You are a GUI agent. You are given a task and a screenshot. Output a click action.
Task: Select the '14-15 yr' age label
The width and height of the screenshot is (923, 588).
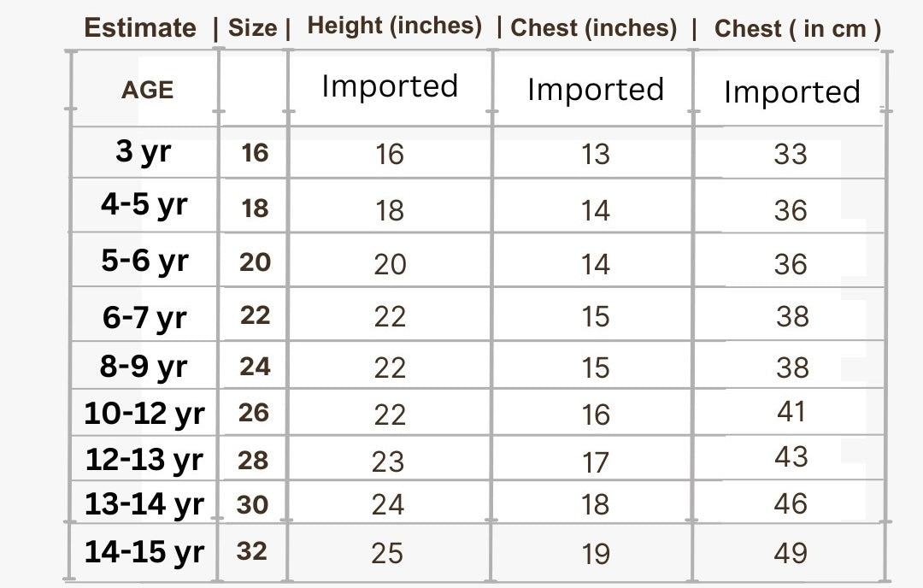tap(144, 551)
